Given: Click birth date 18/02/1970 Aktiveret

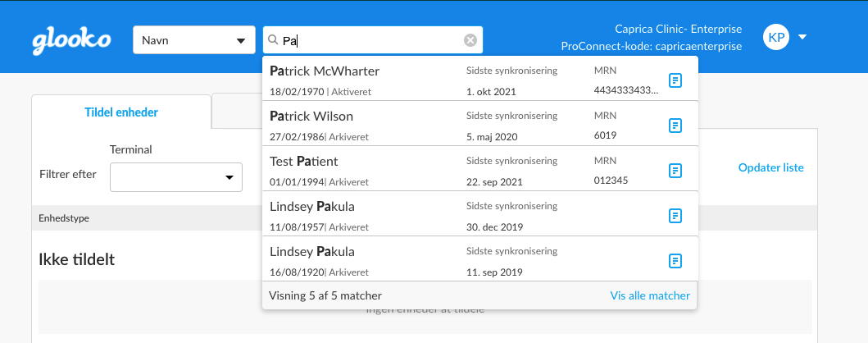Looking at the screenshot, I should click(320, 91).
